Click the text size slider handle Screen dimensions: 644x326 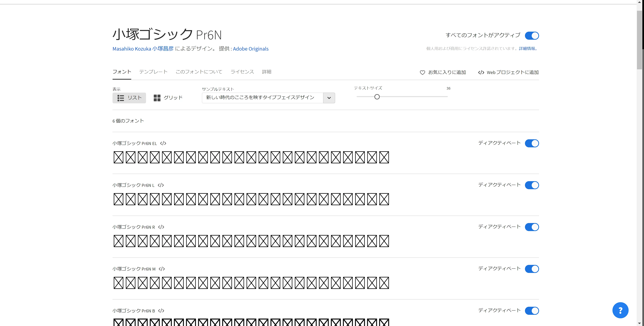pyautogui.click(x=377, y=97)
